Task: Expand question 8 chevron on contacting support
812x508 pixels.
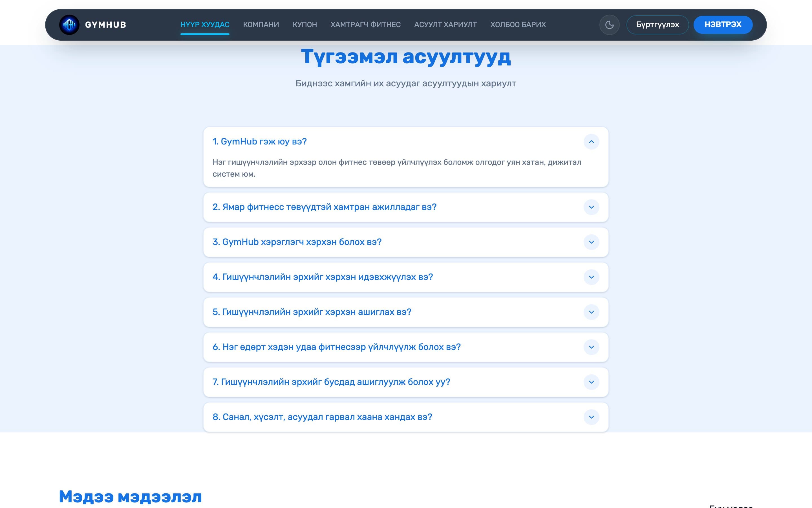Action: click(x=591, y=417)
